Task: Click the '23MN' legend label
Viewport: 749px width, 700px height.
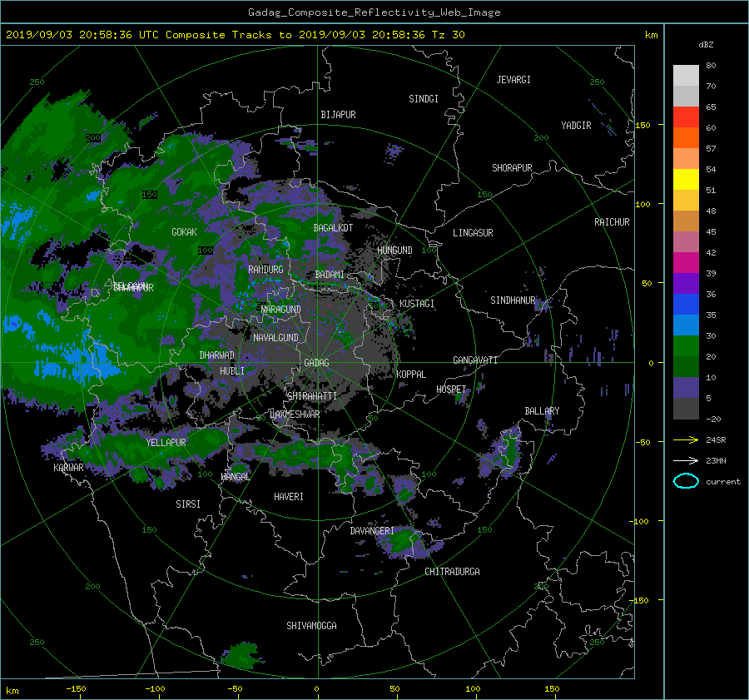Action: 716,460
